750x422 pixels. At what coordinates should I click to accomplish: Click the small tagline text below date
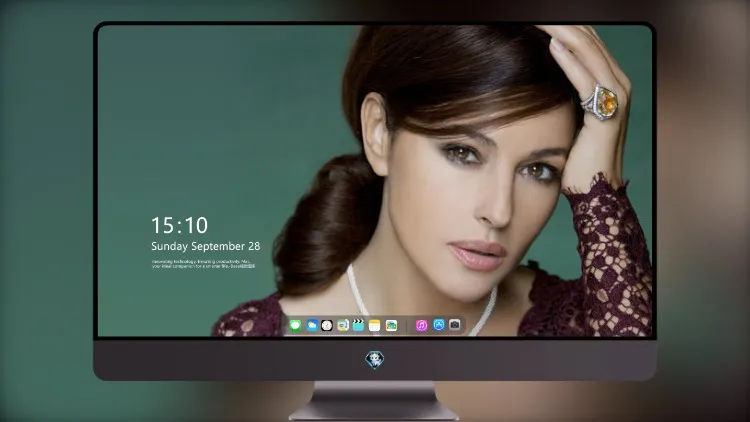pyautogui.click(x=203, y=264)
